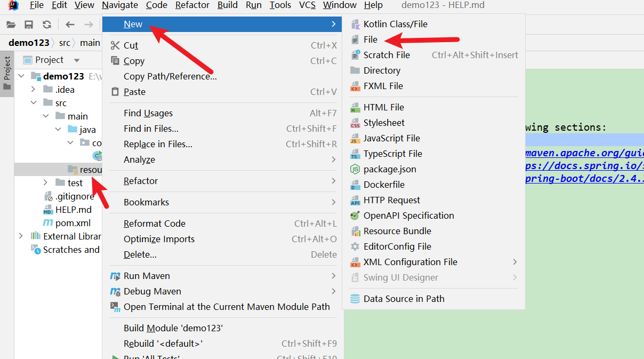Click the HTML File icon

(x=355, y=107)
